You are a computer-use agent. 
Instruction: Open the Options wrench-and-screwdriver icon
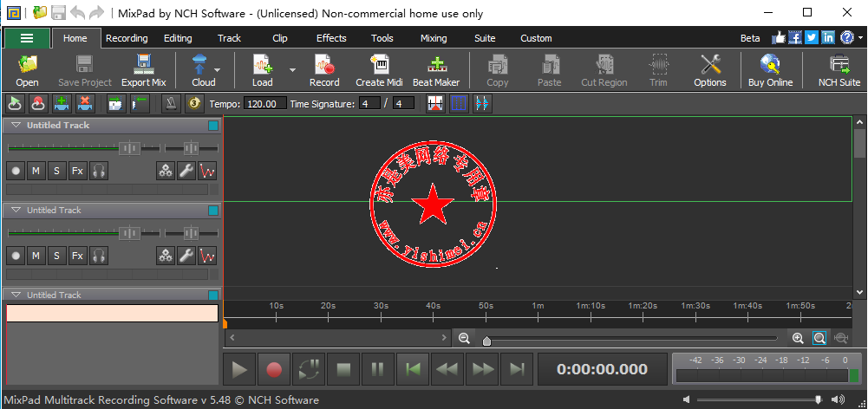coord(709,71)
